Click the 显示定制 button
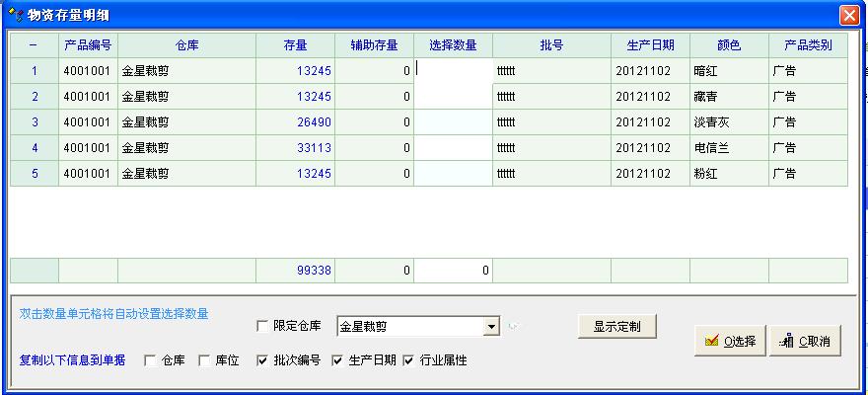 pos(616,326)
